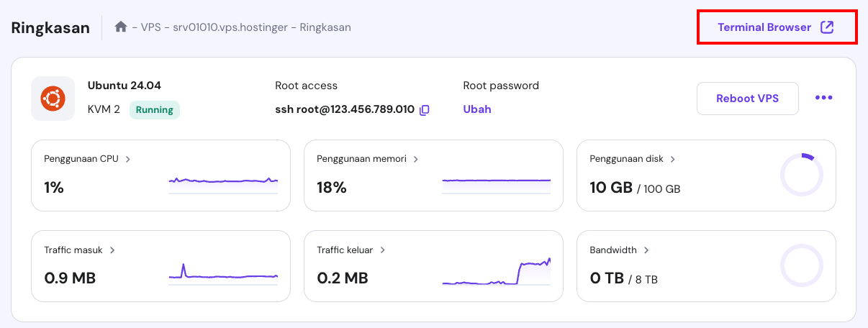The height and width of the screenshot is (328, 868).
Task: Click Ubah to change root password
Action: click(x=477, y=110)
